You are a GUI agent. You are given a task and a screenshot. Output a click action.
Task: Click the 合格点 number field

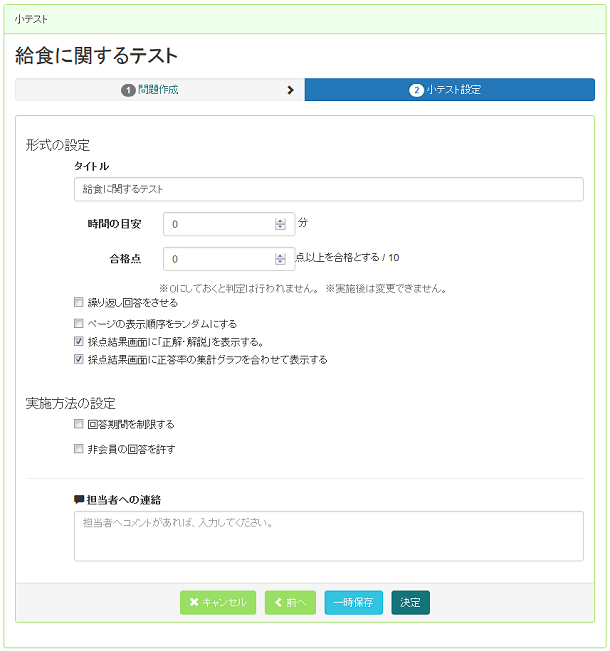pyautogui.click(x=229, y=259)
